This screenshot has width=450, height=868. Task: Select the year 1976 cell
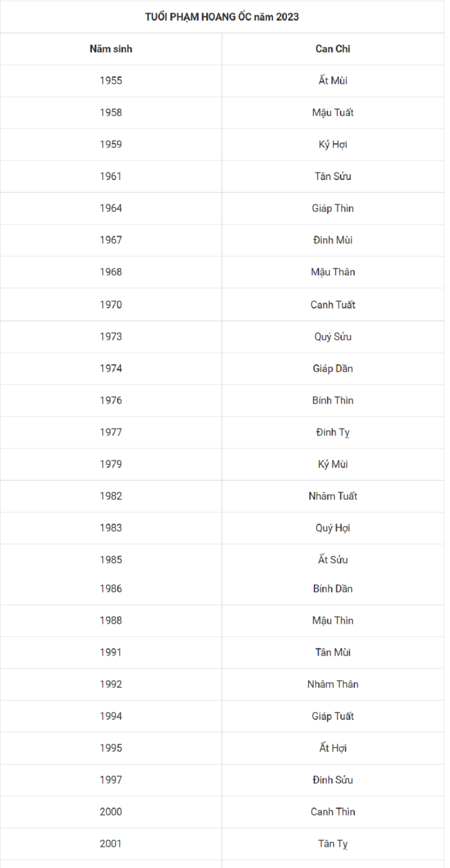pyautogui.click(x=111, y=401)
